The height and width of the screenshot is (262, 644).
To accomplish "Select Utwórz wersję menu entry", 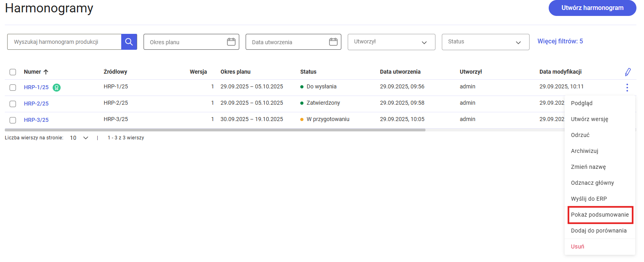I will click(x=600, y=119).
